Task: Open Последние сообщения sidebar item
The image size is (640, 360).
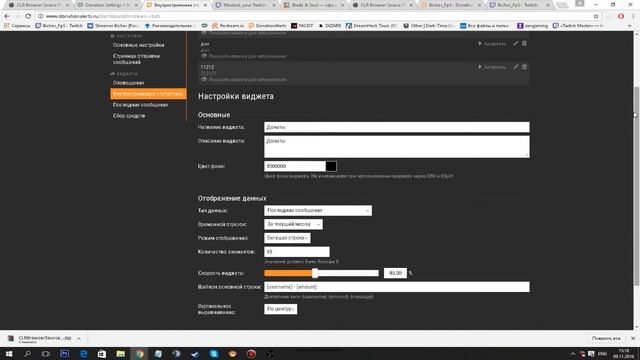Action: (x=140, y=104)
